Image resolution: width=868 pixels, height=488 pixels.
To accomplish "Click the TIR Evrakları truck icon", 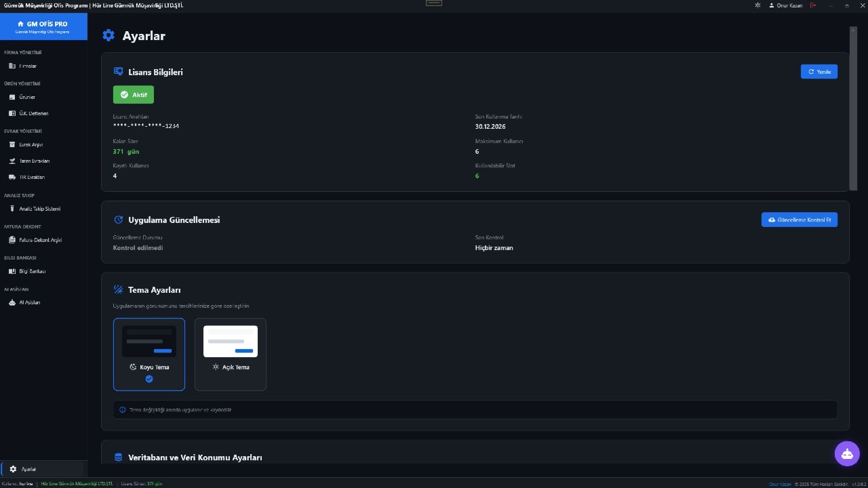I will pos(12,177).
